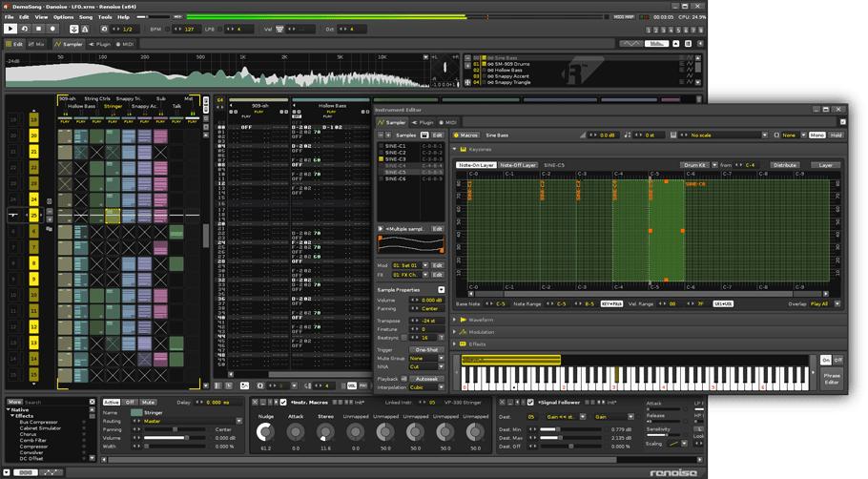Expand the Effects section in Instrument Editor
Viewport: 868px width, 479px height.
click(454, 344)
